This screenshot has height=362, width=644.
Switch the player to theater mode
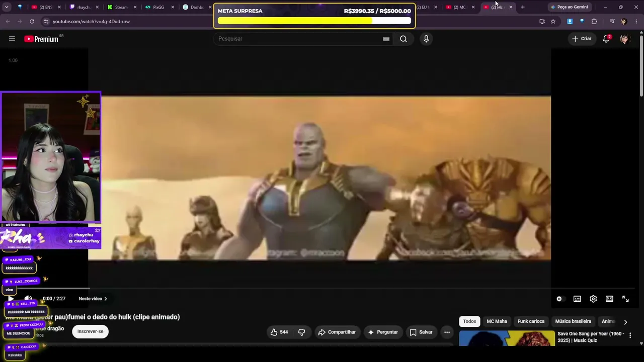(609, 299)
